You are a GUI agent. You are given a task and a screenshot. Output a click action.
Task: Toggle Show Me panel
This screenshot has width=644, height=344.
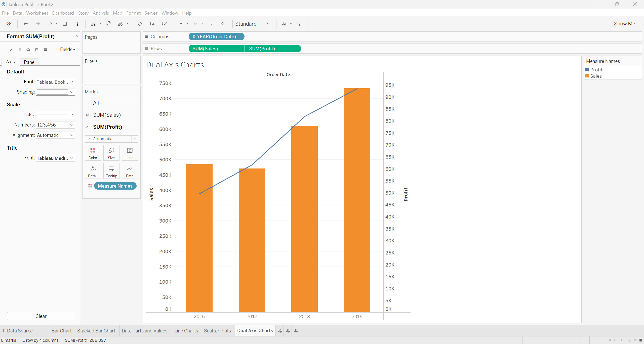[621, 24]
